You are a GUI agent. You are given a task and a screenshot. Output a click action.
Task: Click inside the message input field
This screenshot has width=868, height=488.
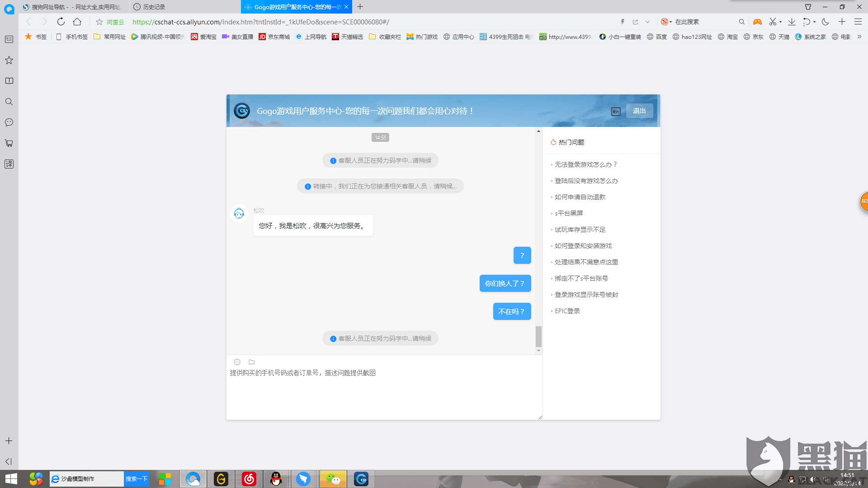pyautogui.click(x=384, y=389)
